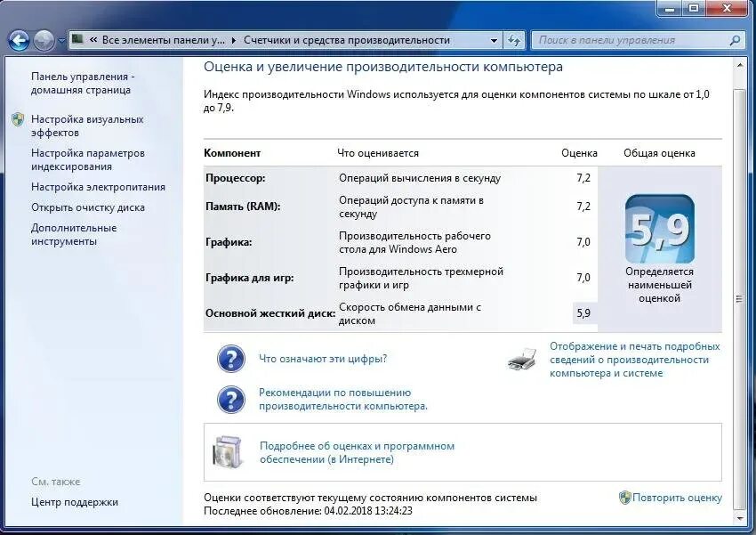This screenshot has height=535, width=756.
Task: Click the scrollbar up arrow
Action: (x=739, y=65)
